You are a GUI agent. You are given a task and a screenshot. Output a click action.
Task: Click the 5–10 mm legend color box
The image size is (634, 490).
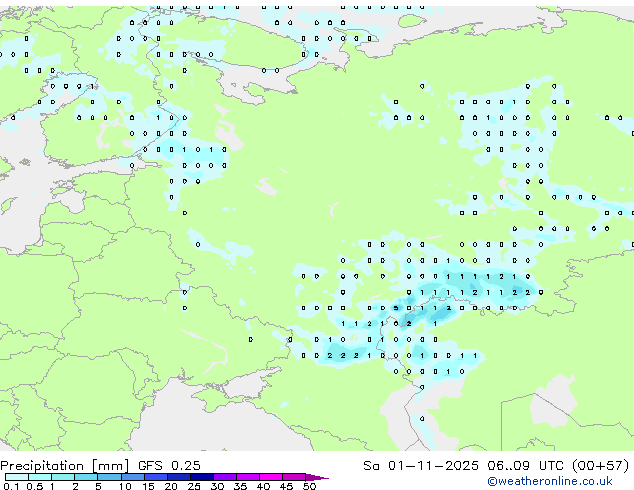tap(109, 477)
